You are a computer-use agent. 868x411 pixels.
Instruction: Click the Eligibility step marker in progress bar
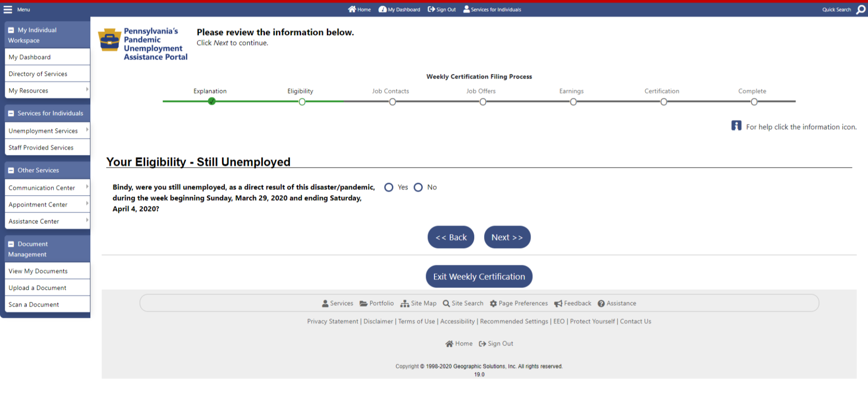click(302, 102)
